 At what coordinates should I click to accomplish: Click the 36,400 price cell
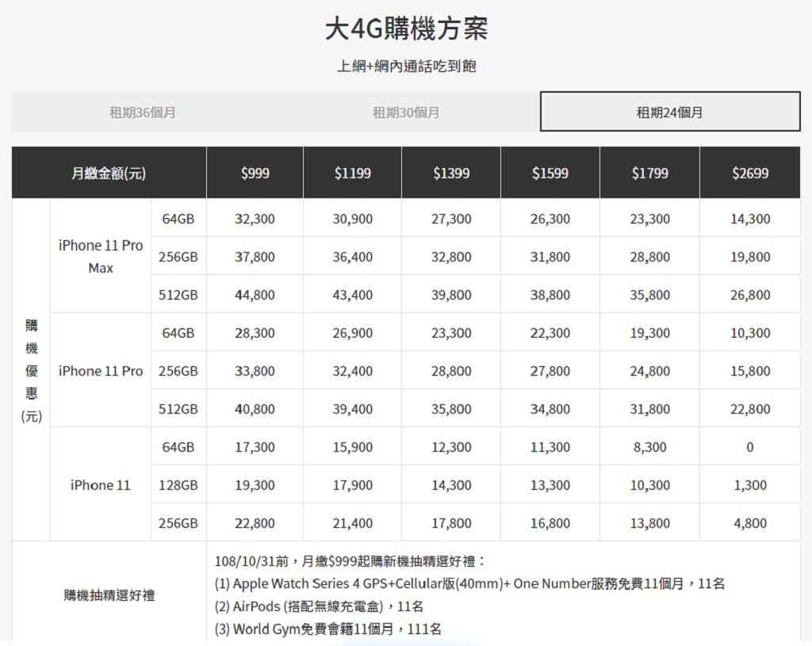coord(353,257)
